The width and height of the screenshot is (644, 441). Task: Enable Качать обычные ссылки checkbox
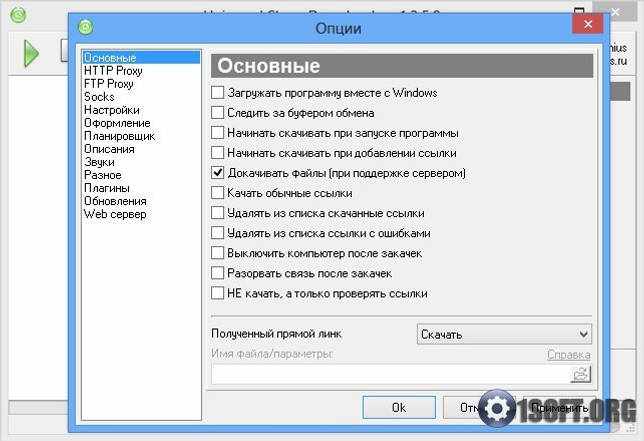(x=217, y=193)
